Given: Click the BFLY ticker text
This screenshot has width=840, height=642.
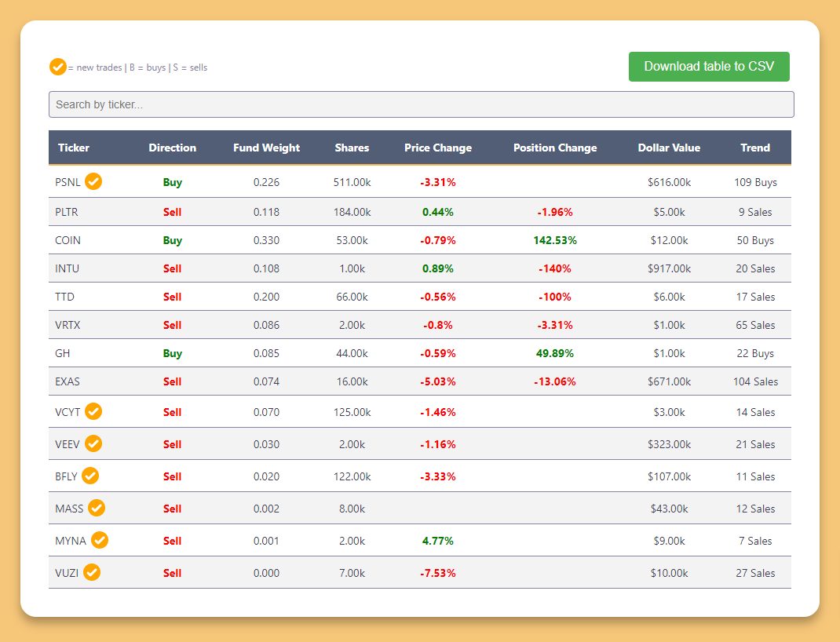Looking at the screenshot, I should (x=66, y=476).
